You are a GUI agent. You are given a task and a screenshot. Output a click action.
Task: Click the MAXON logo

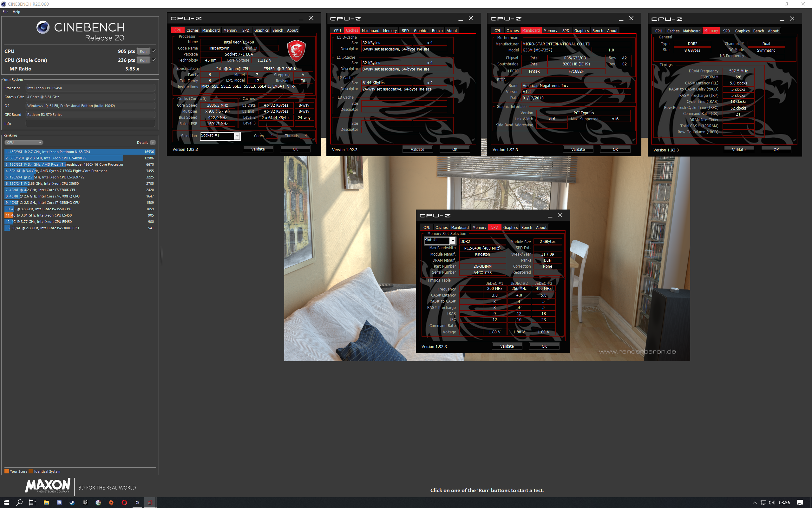pos(48,485)
